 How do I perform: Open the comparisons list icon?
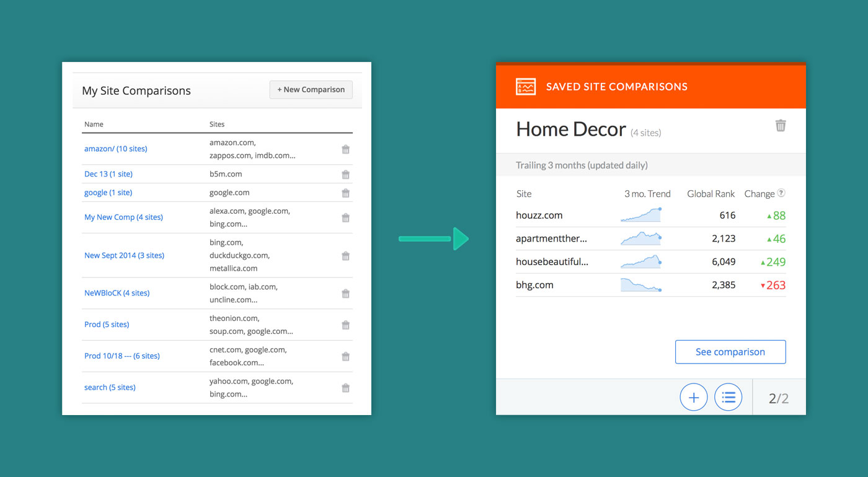728,397
